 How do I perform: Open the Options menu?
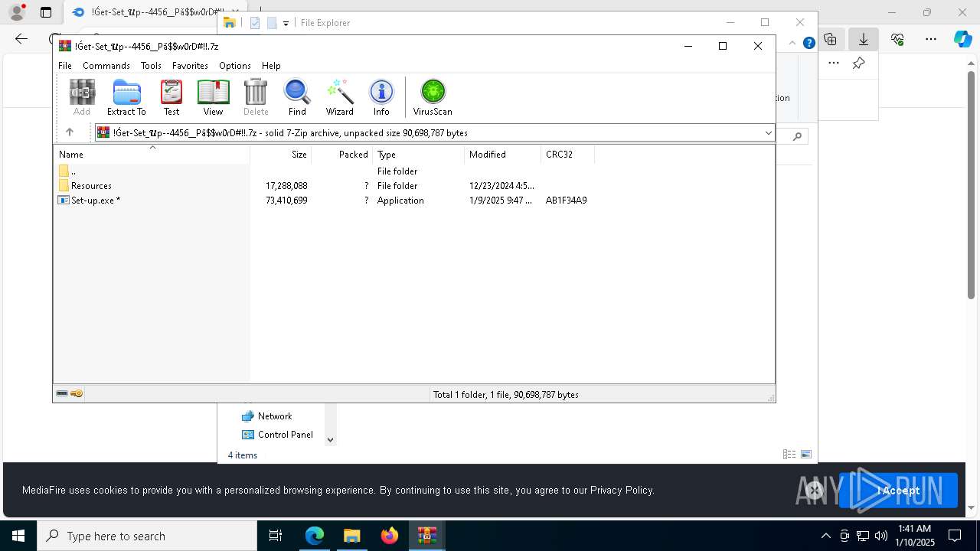click(x=235, y=66)
